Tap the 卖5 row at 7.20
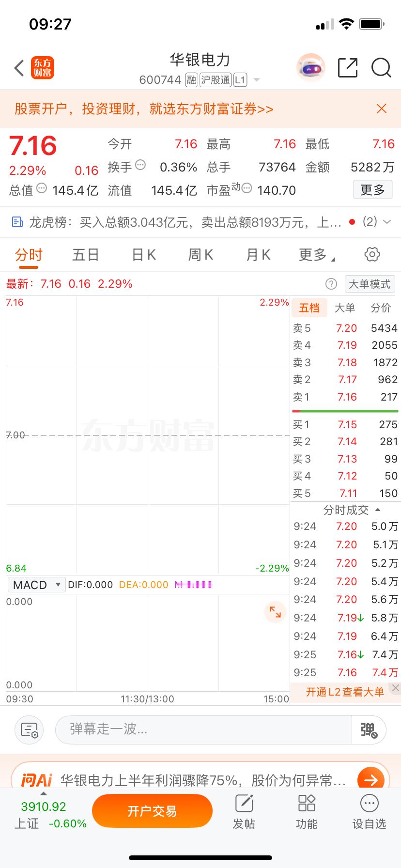The height and width of the screenshot is (868, 401). 345,328
